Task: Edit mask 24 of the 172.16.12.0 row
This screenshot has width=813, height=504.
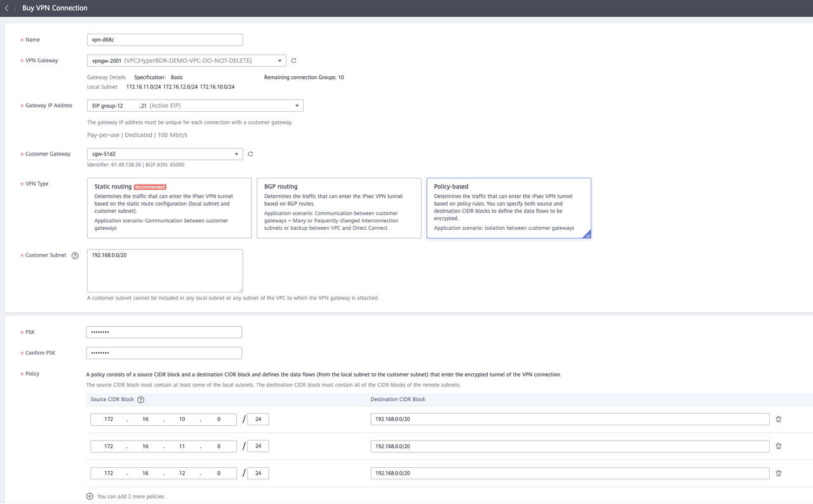Action: pyautogui.click(x=259, y=474)
